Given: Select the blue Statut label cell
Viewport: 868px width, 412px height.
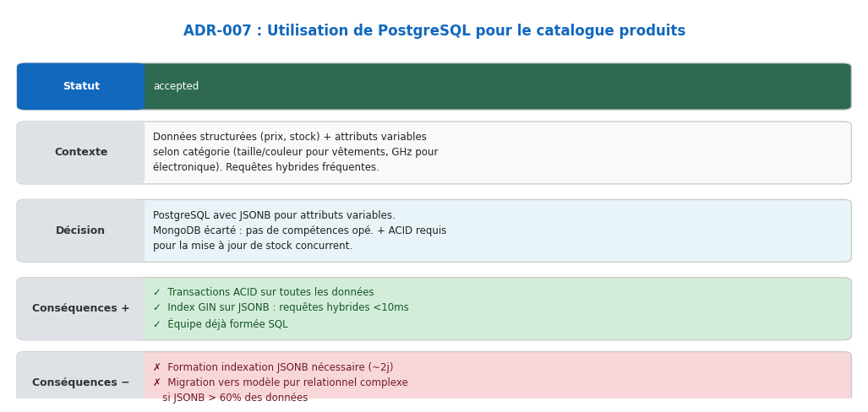Looking at the screenshot, I should tap(81, 87).
